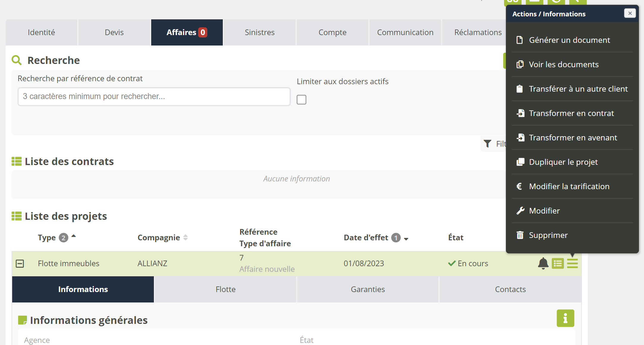This screenshot has width=644, height=345.
Task: Sort by Compagnie column arrows
Action: pos(185,238)
